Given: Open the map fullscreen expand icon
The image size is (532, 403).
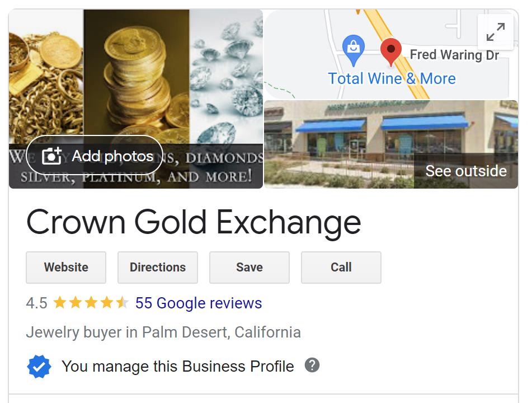Looking at the screenshot, I should tap(496, 32).
